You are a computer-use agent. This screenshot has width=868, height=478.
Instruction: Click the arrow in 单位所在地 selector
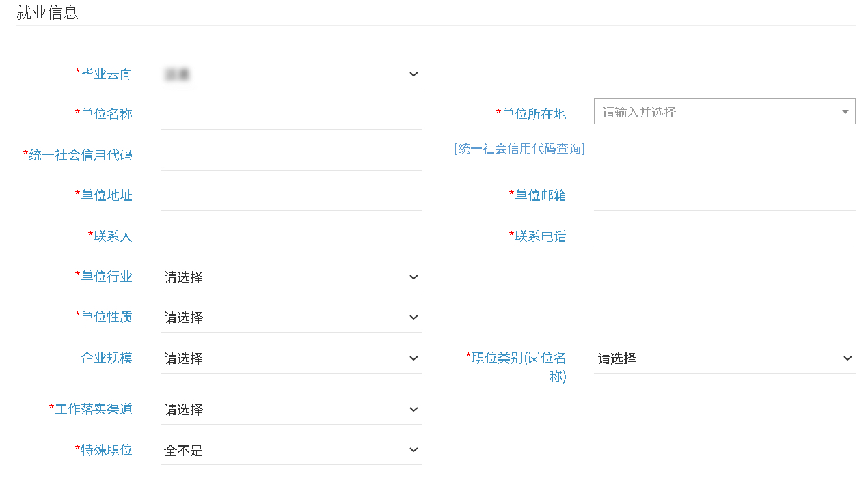[x=845, y=112]
